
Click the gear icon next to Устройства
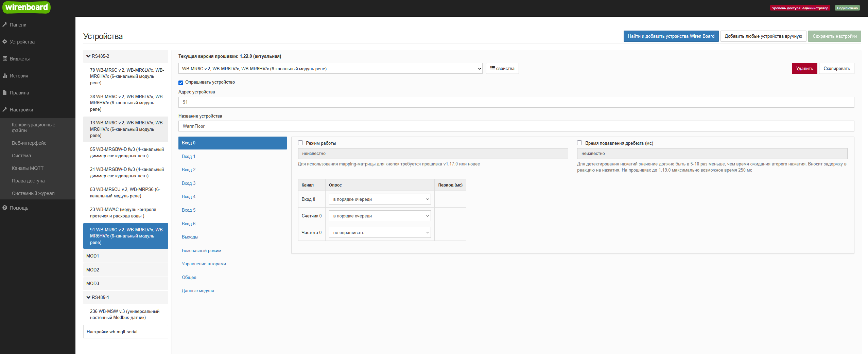click(5, 41)
